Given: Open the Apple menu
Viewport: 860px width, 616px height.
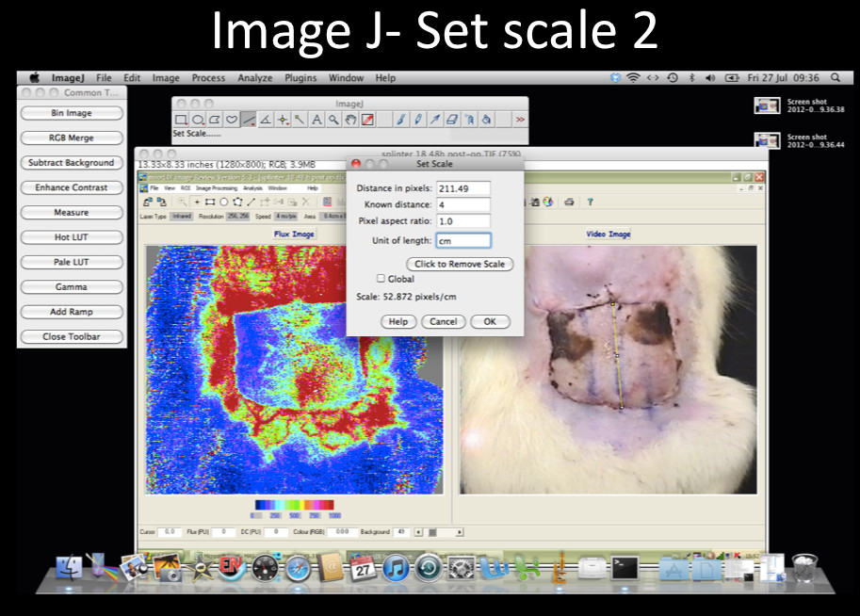Looking at the screenshot, I should [35, 77].
